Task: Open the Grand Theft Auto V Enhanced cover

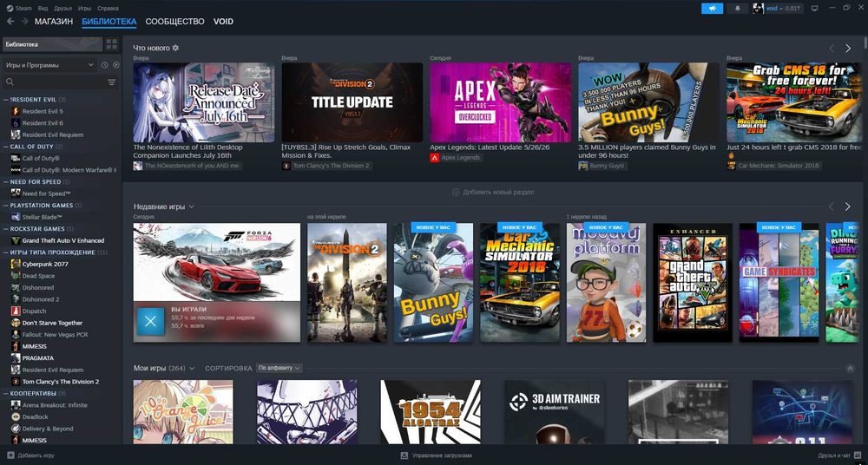Action: tap(693, 282)
